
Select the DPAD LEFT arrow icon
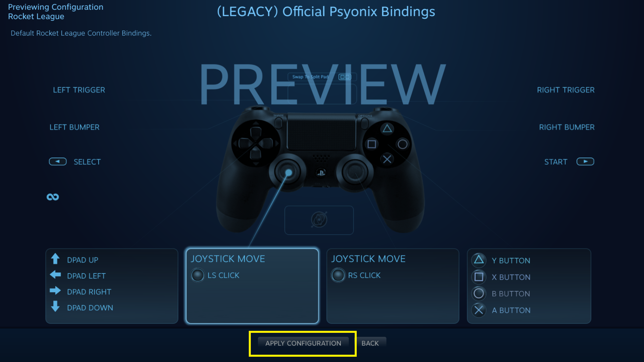pos(55,275)
